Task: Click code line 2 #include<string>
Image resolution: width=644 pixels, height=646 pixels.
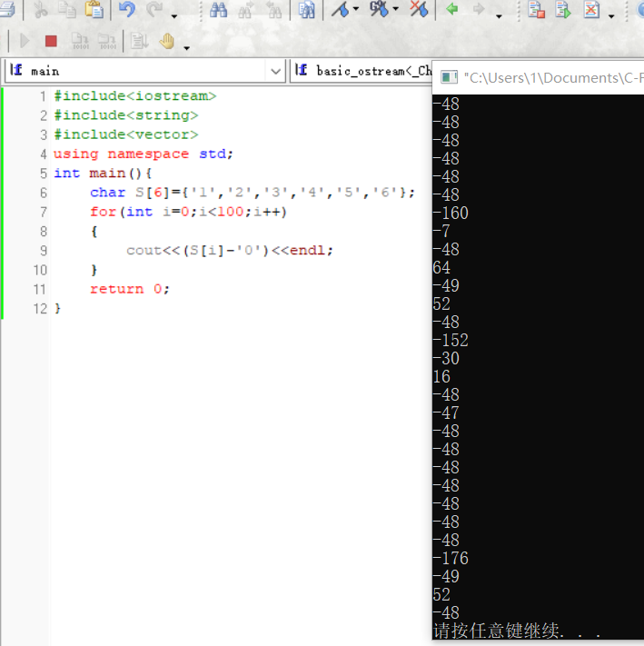Action: [126, 115]
